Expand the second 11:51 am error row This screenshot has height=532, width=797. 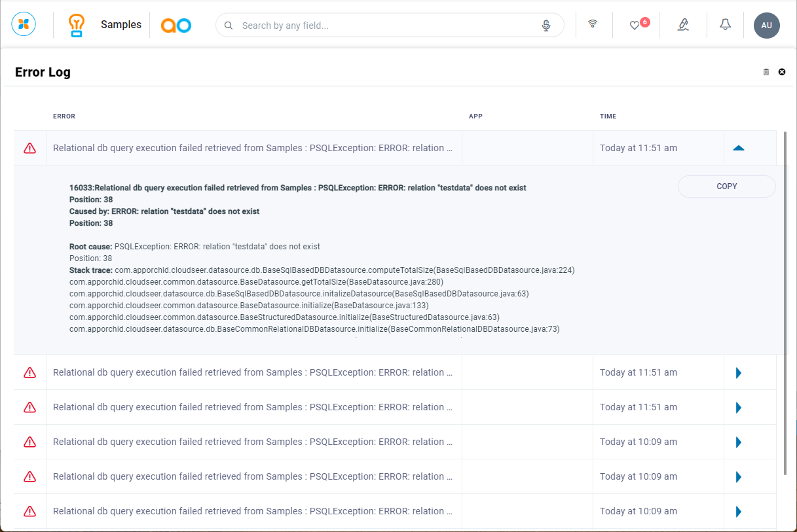pyautogui.click(x=739, y=373)
